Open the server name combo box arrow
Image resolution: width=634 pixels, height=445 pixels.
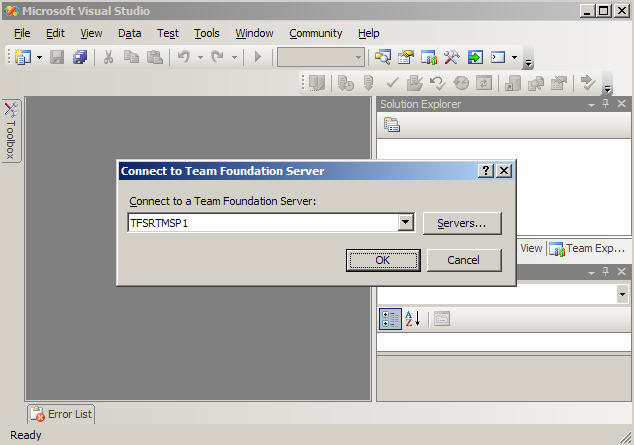click(406, 222)
